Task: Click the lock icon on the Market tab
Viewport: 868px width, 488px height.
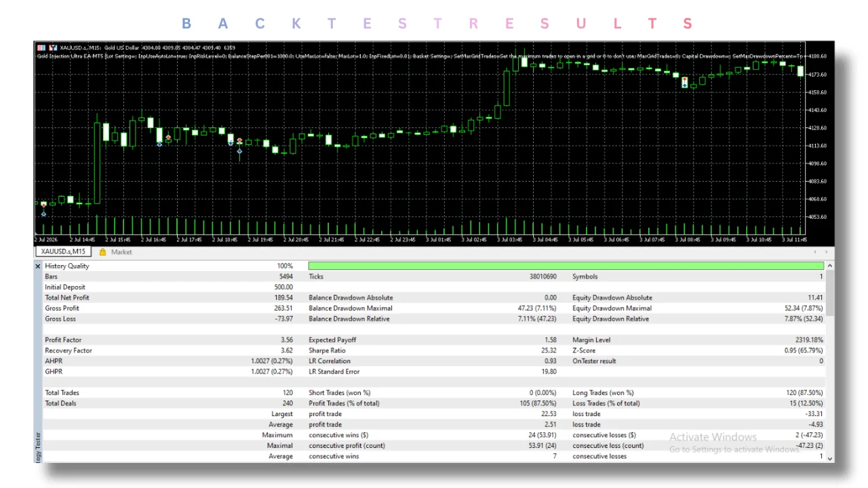Action: (103, 252)
